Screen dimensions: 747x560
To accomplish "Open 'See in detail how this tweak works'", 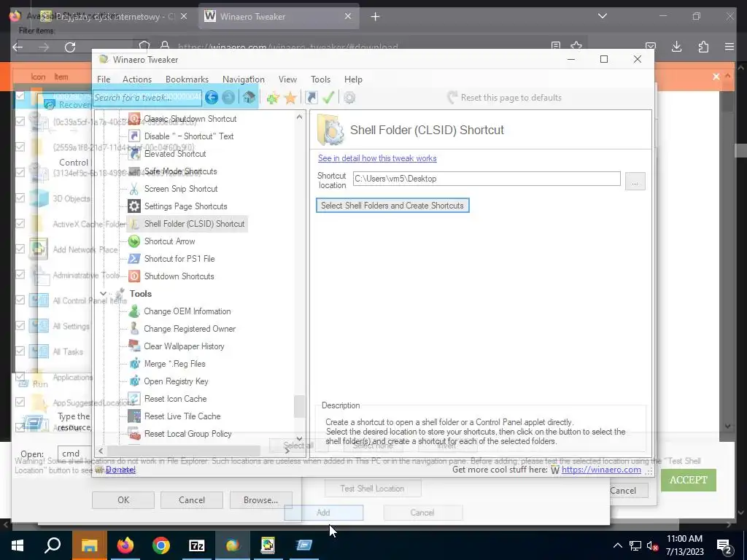I will (377, 158).
